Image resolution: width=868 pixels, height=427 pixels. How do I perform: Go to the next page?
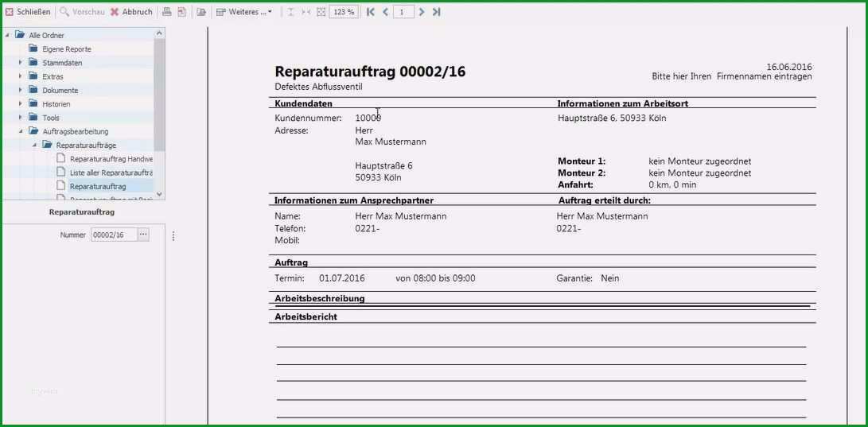point(422,12)
